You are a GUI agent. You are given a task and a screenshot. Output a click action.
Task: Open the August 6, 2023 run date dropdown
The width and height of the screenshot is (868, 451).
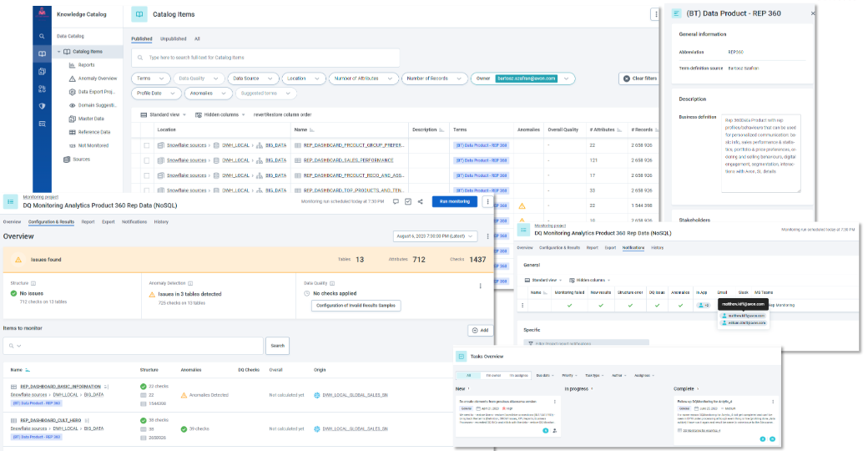coord(435,236)
